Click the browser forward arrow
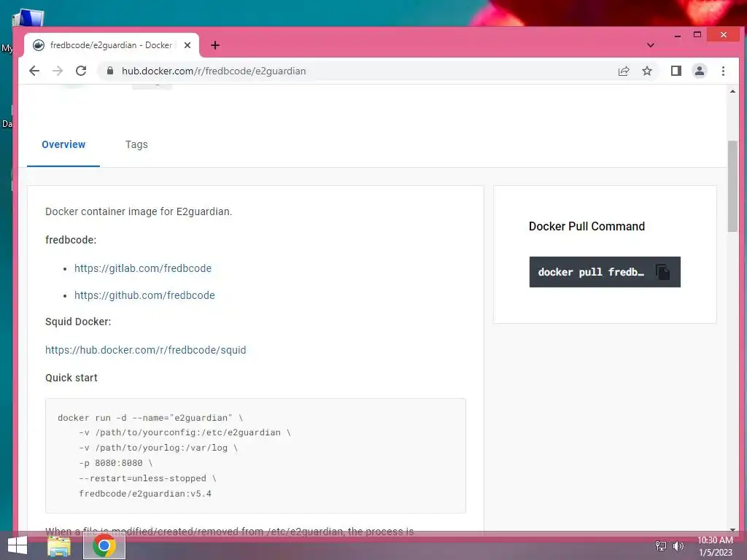This screenshot has width=747, height=560. click(x=58, y=71)
